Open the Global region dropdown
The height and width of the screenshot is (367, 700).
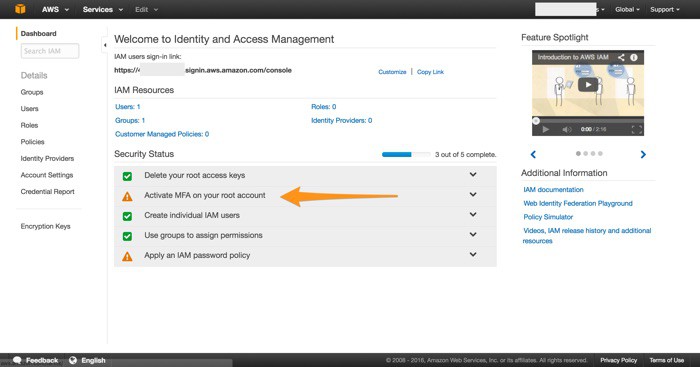point(627,9)
